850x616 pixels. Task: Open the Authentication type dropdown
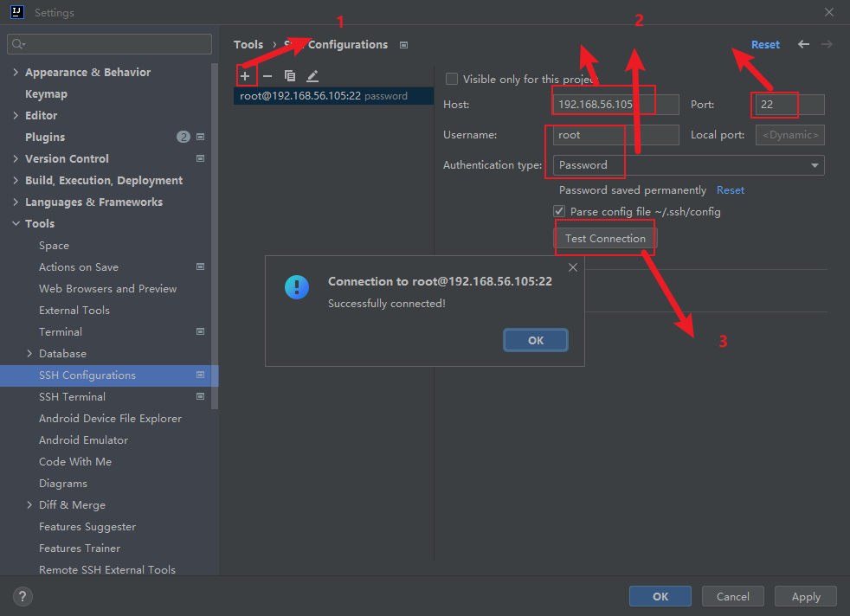pyautogui.click(x=814, y=164)
